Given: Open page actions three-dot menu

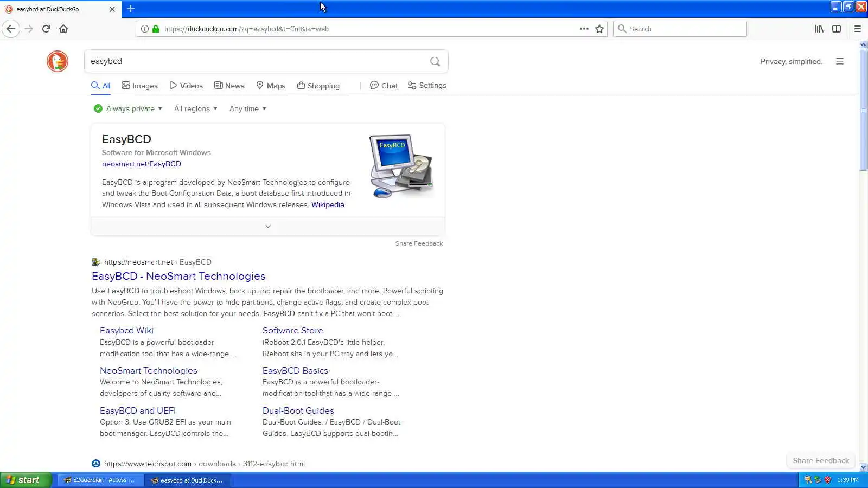Looking at the screenshot, I should [x=584, y=29].
